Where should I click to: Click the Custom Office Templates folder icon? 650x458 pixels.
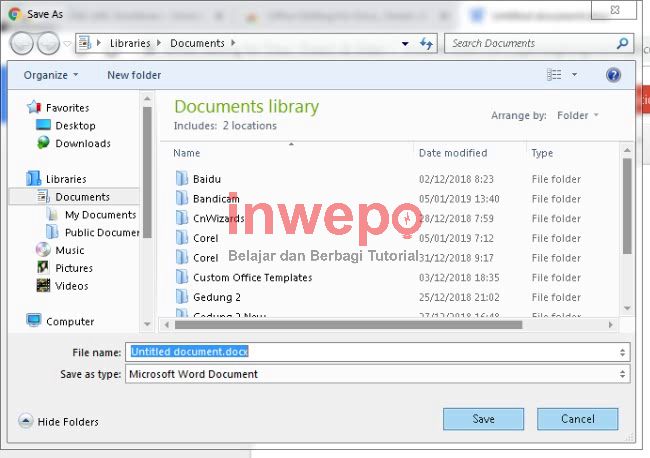tap(182, 277)
